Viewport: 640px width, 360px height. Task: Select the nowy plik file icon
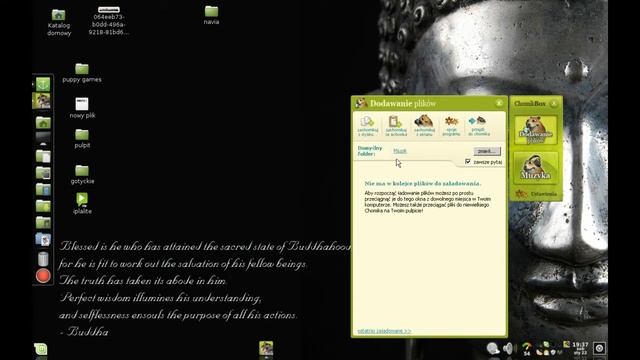click(82, 104)
